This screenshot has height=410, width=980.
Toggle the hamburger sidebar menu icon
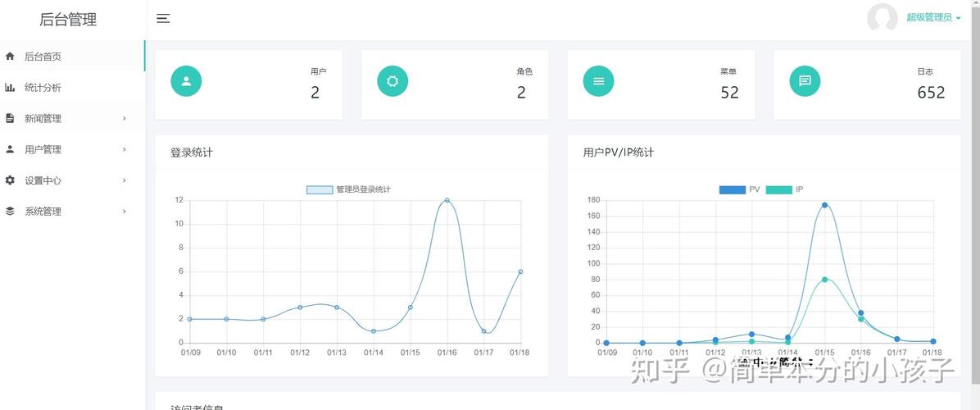point(163,19)
